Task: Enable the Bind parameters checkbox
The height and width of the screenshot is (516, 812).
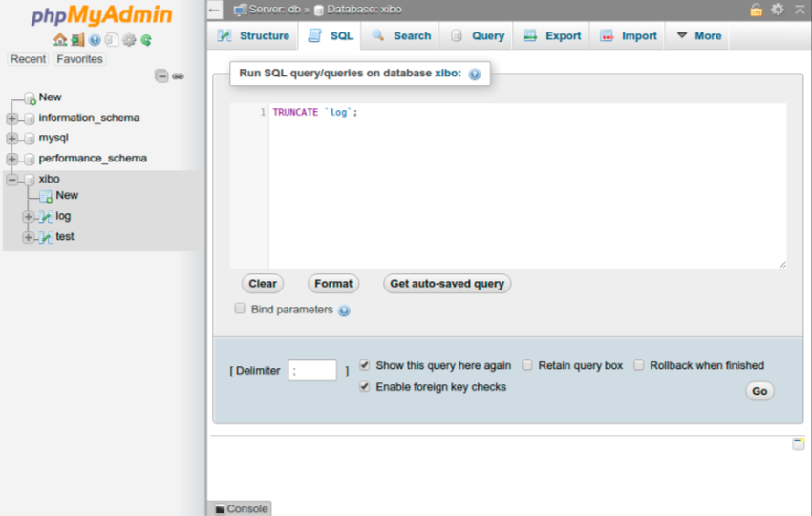Action: point(240,309)
